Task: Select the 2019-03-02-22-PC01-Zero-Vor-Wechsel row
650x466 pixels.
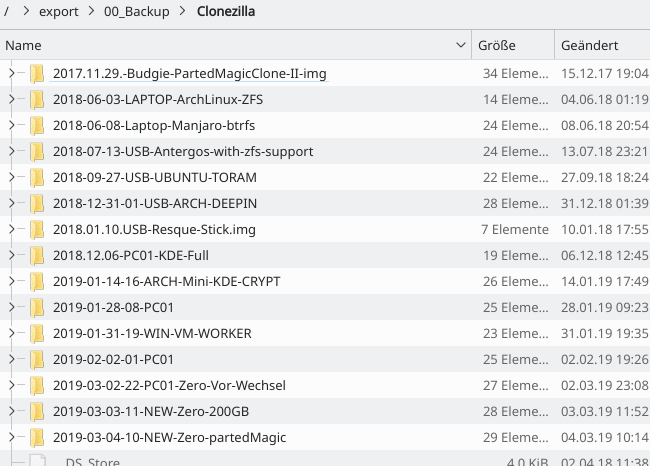Action: (x=169, y=386)
